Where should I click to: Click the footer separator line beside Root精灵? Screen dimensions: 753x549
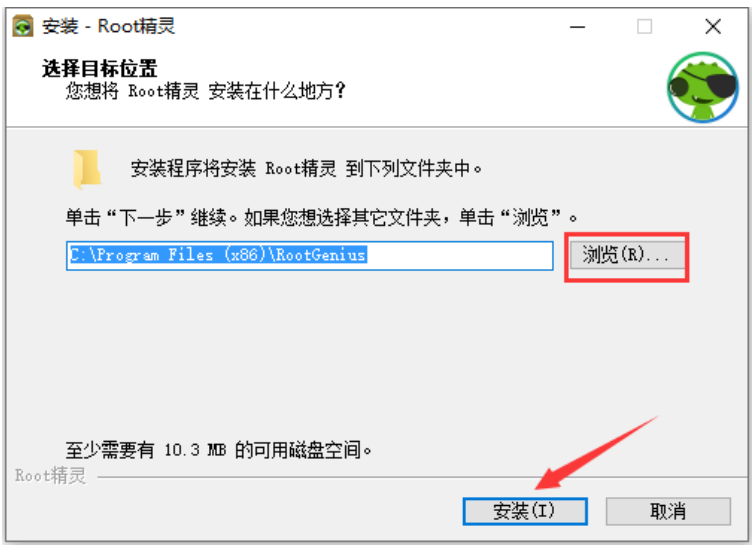point(422,477)
